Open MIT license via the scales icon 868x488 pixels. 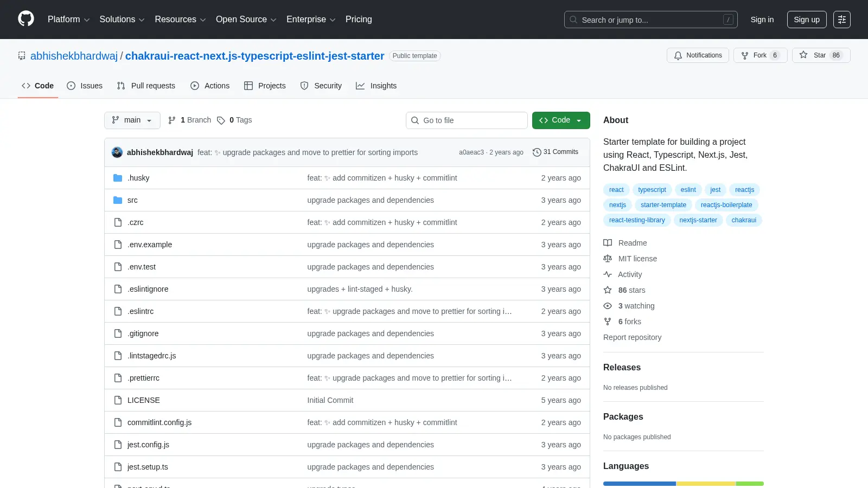[x=608, y=259]
